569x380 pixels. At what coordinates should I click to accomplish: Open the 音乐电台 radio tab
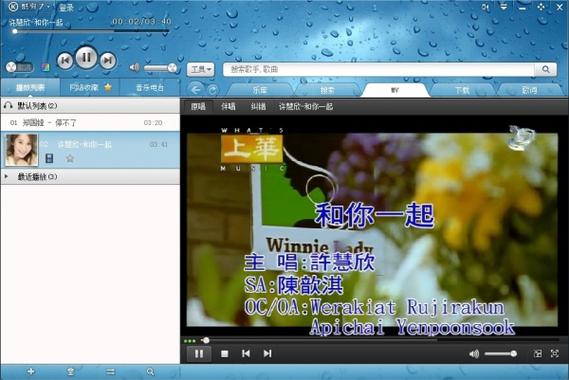[150, 87]
